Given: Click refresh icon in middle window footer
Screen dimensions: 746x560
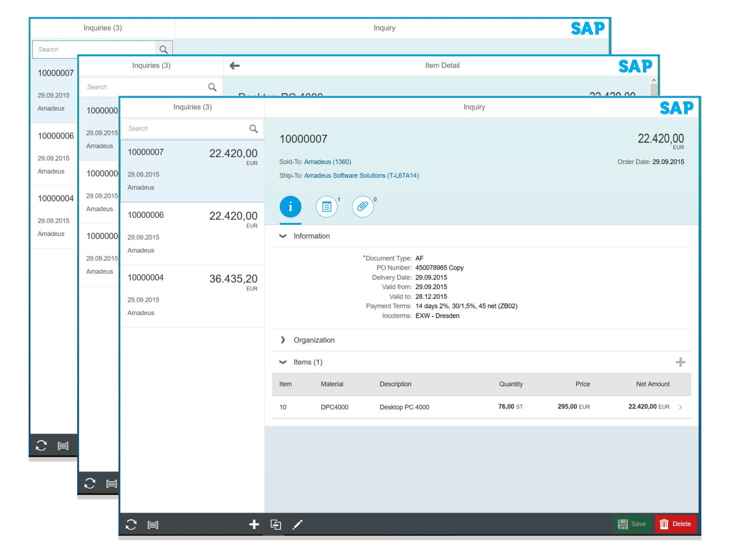Looking at the screenshot, I should pyautogui.click(x=90, y=483).
